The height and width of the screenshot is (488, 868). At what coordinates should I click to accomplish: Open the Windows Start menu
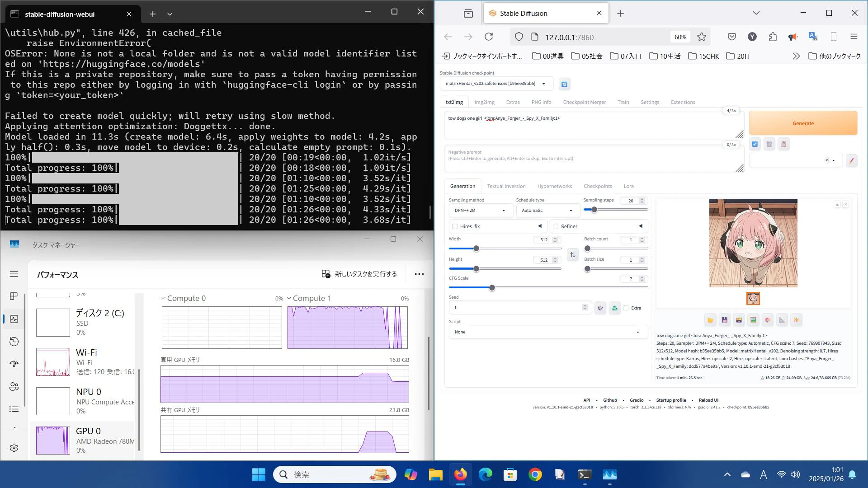(259, 474)
